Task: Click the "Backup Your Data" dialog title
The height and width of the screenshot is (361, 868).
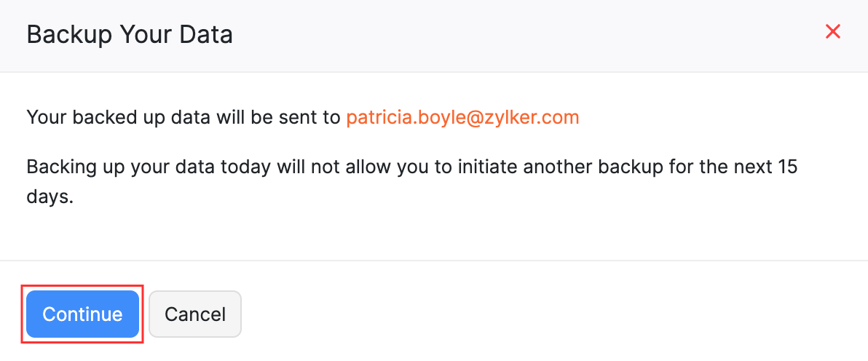Action: 130,34
